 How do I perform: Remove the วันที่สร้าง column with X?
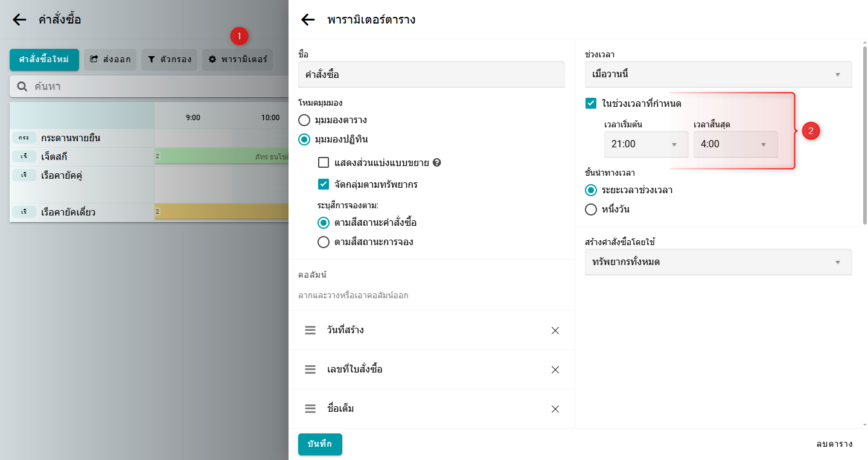(555, 330)
